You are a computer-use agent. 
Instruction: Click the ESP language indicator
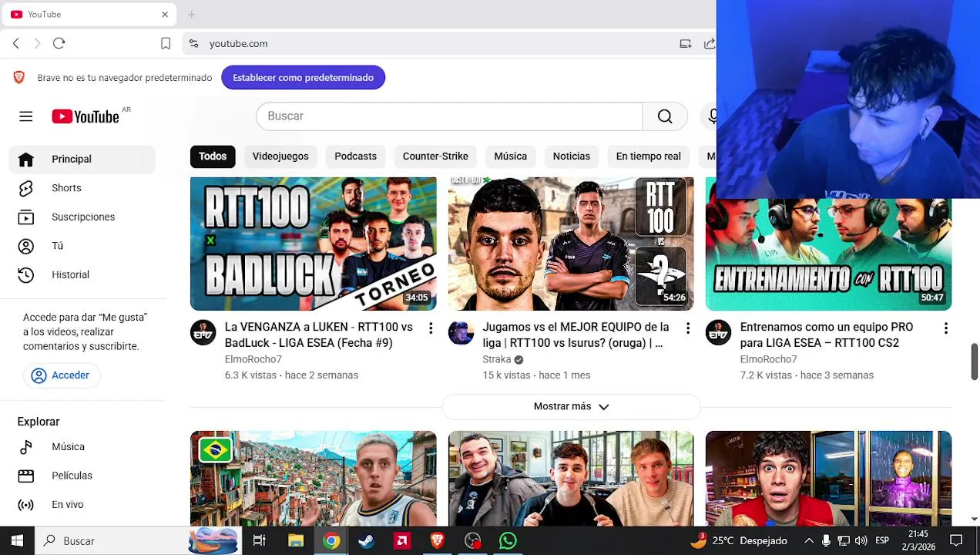coord(881,541)
